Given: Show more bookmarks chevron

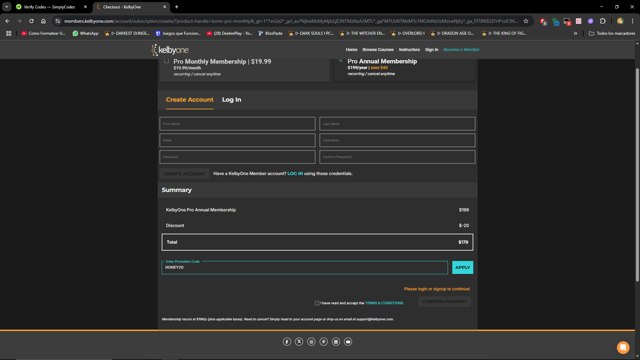Looking at the screenshot, I should [x=576, y=33].
